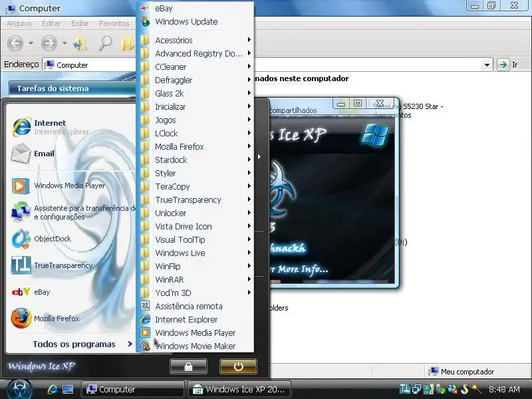
Task: Click the For More Info link in Ice XP window
Action: (x=299, y=269)
